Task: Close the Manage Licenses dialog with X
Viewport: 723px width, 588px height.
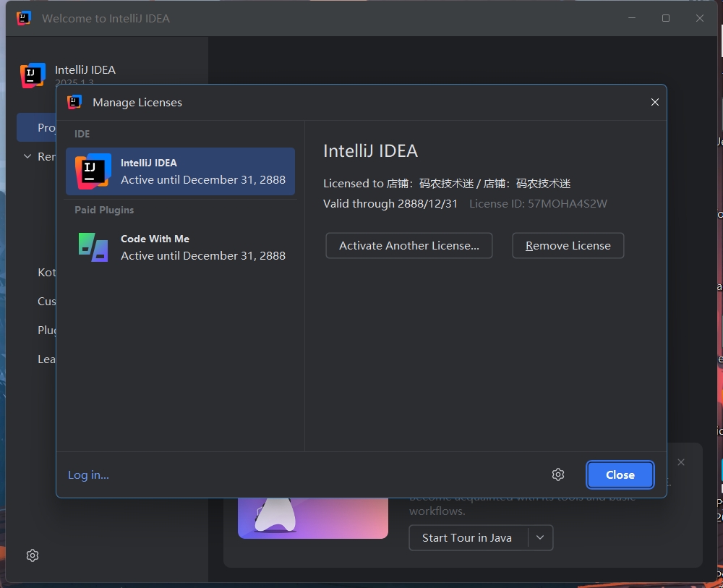Action: [654, 103]
